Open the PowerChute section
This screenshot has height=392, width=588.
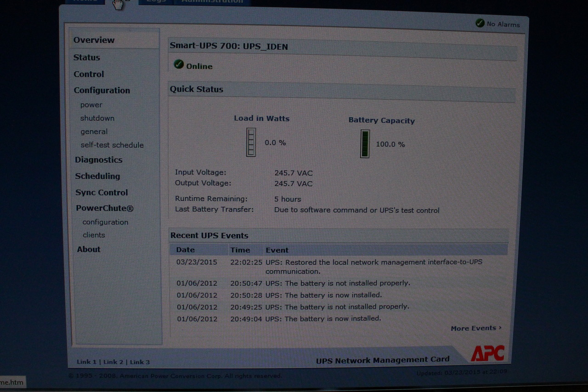pos(105,208)
